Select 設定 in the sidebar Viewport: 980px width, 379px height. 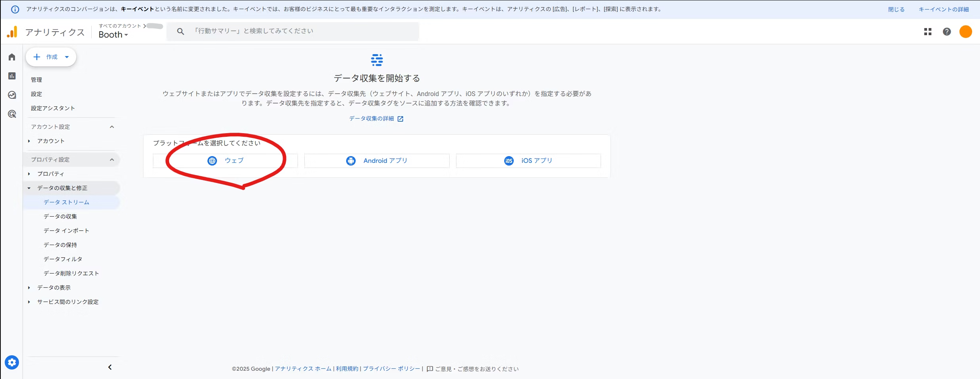click(36, 94)
